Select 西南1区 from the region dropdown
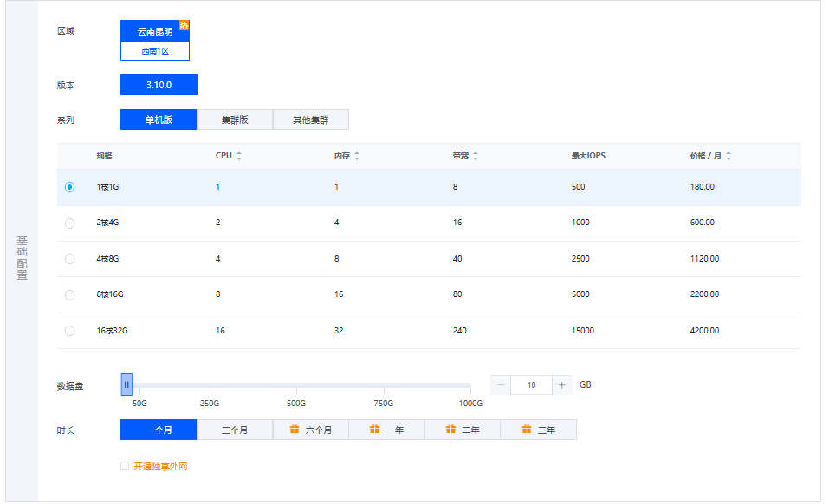The height and width of the screenshot is (504, 829). [155, 51]
